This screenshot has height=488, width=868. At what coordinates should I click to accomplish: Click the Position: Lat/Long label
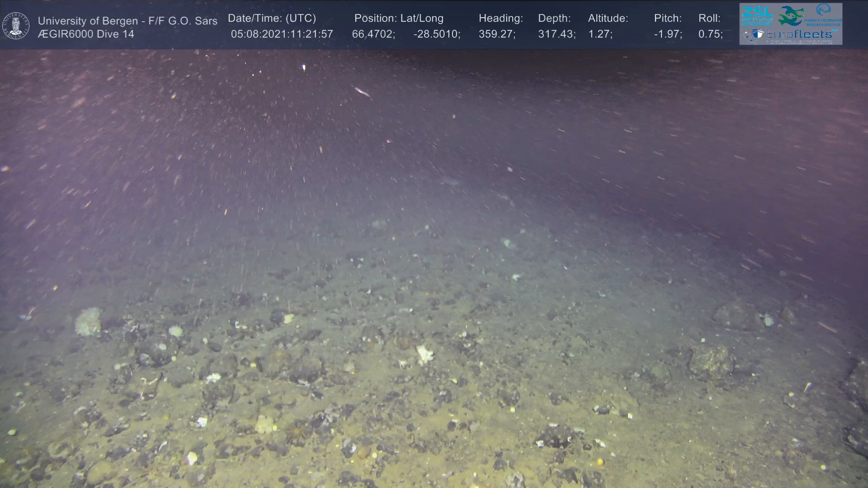[399, 19]
